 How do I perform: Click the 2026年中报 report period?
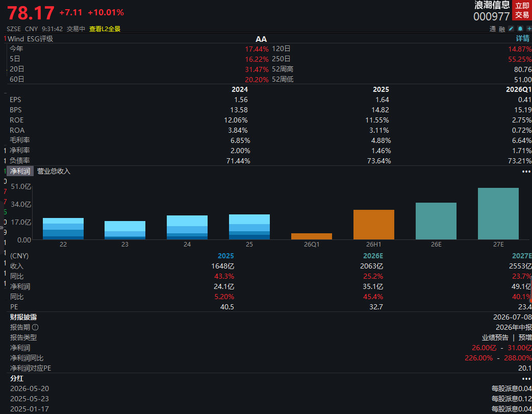(514, 327)
